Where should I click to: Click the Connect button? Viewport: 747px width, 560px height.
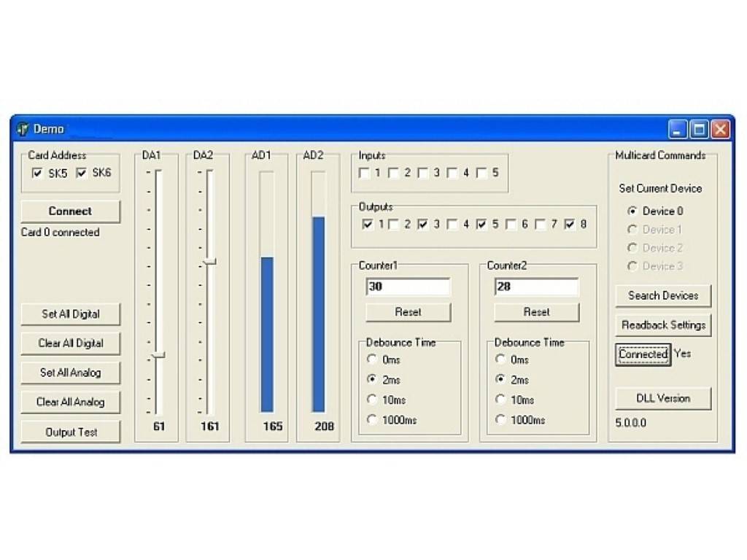[x=70, y=211]
